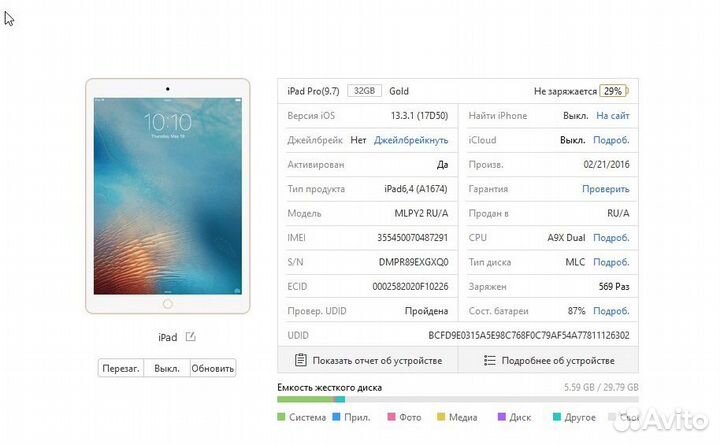Click the edit device name icon next to iPad

click(191, 337)
